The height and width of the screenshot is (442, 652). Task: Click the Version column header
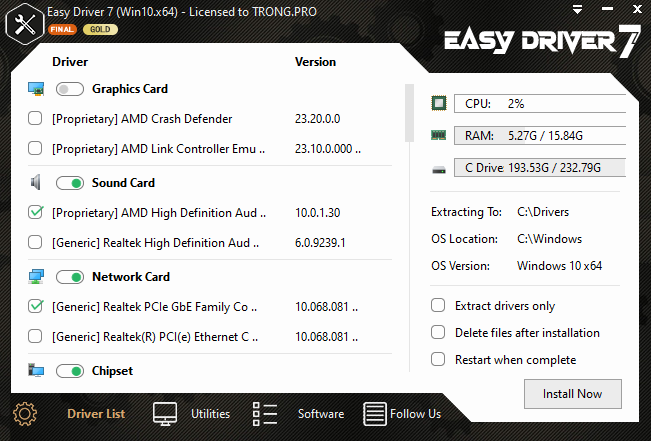pyautogui.click(x=315, y=62)
